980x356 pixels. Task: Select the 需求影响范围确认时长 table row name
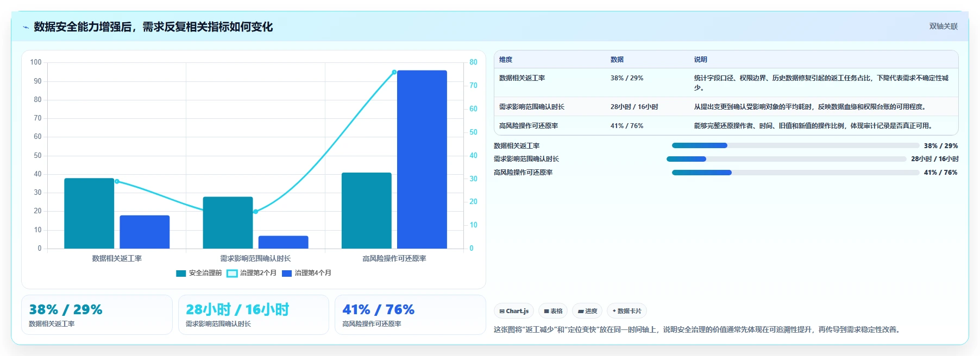[x=531, y=107]
